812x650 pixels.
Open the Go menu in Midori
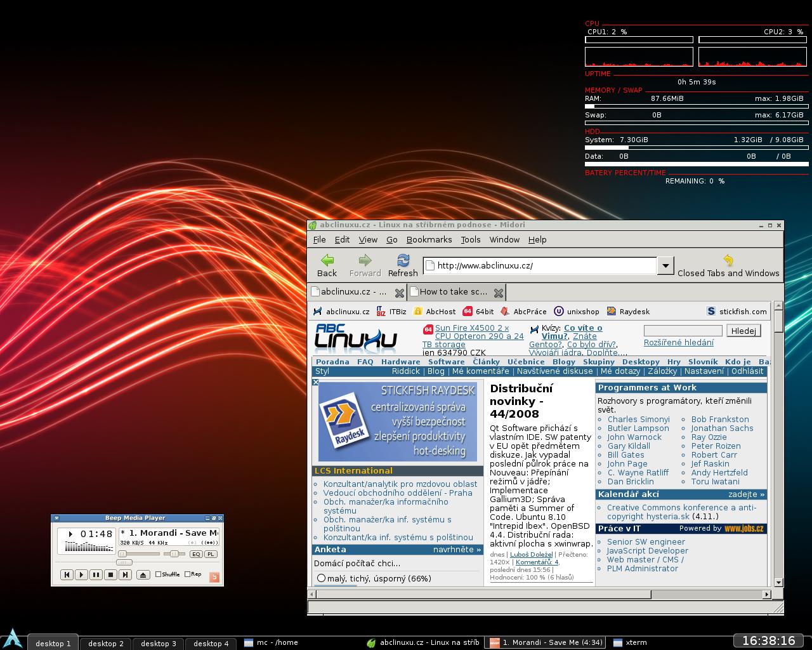(x=392, y=239)
